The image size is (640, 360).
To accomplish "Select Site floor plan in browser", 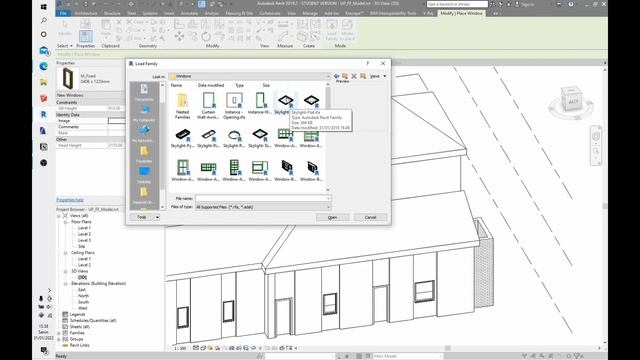I will coord(81,246).
